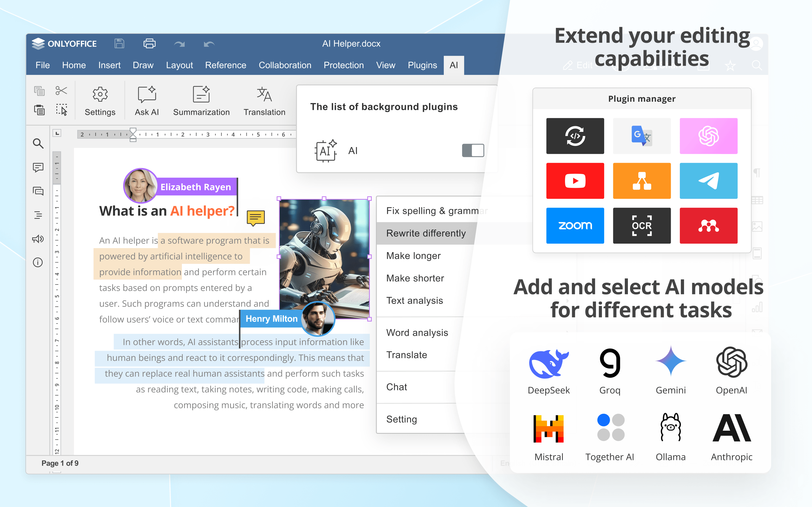Image resolution: width=812 pixels, height=507 pixels.
Task: Switch to the Plugins tab
Action: point(422,65)
